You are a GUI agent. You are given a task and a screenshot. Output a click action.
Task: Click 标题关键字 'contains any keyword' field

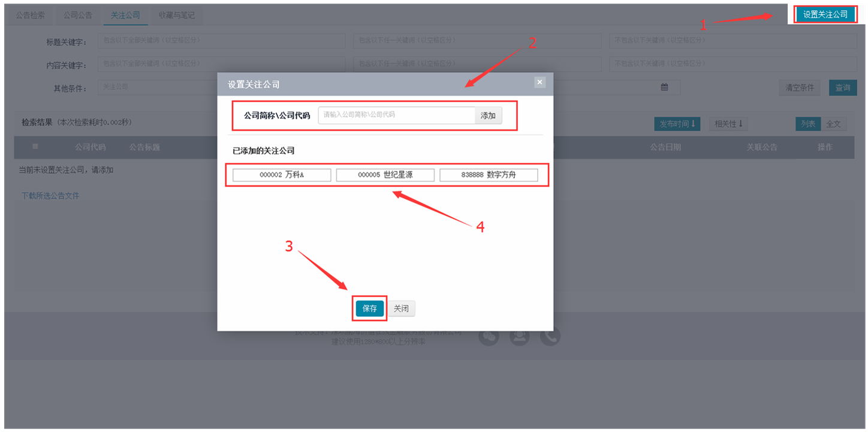coord(477,41)
